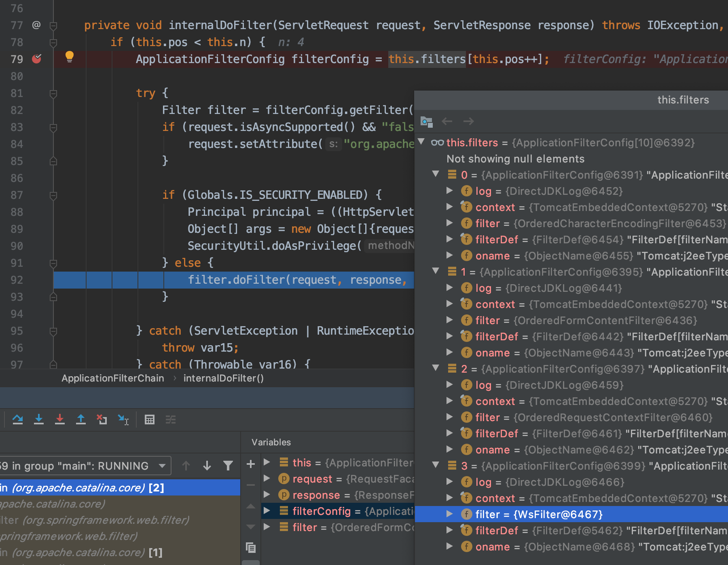Click the Force Step Into red arrow
This screenshot has height=565, width=728.
tap(60, 420)
